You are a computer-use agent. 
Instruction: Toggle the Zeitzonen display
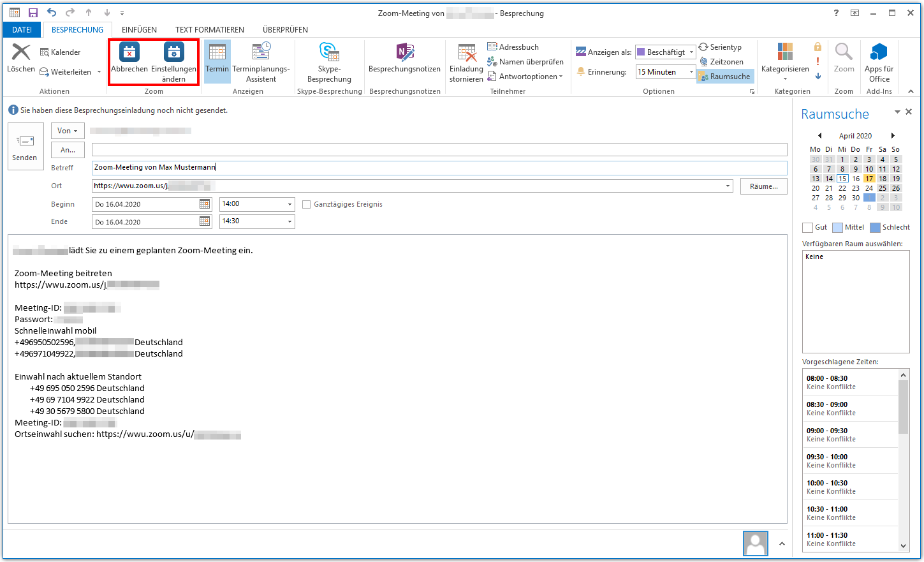coord(721,62)
